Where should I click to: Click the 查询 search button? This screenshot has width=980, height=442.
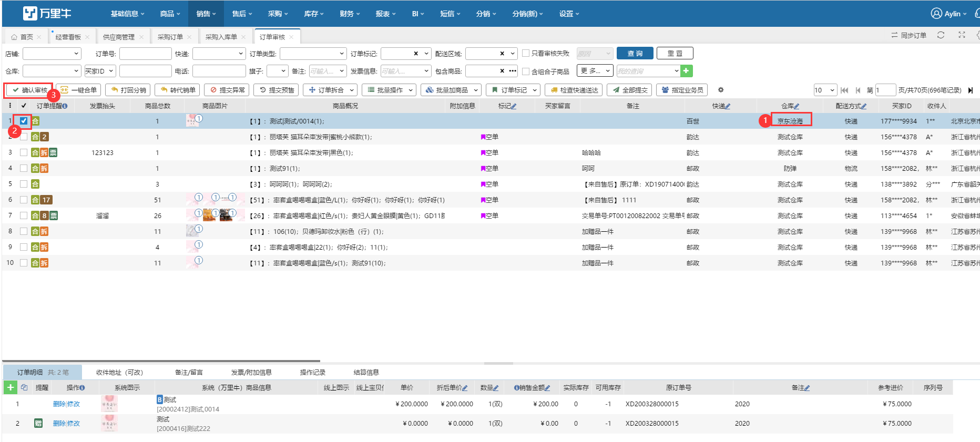[x=635, y=53]
